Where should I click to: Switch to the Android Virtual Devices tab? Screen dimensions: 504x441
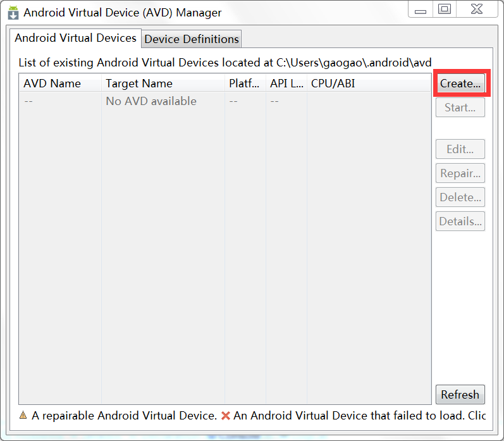coord(75,38)
